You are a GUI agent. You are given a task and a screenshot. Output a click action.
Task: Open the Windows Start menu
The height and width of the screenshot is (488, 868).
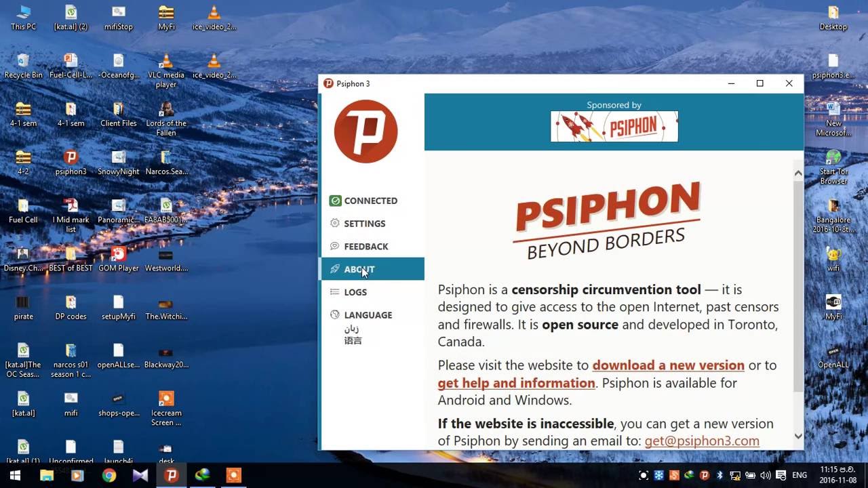tap(15, 475)
